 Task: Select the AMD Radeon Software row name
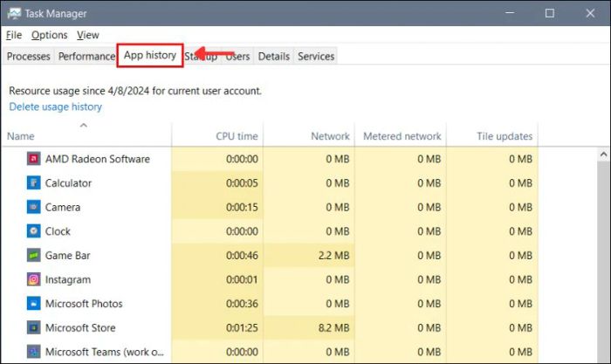[98, 159]
